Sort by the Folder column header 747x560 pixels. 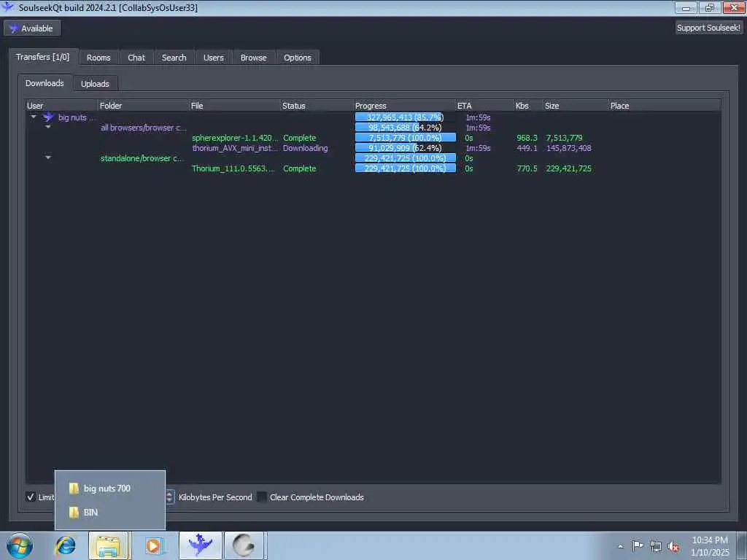pos(144,106)
